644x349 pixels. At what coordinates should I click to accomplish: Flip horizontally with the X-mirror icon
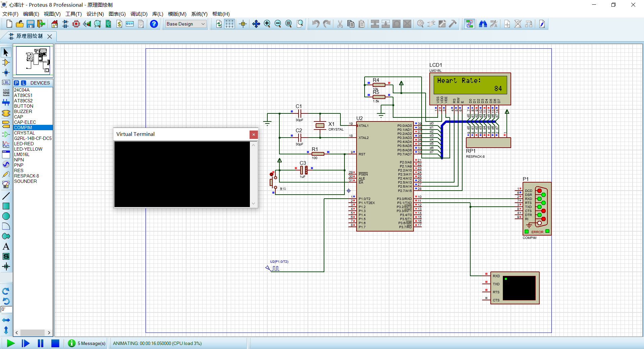pos(6,320)
